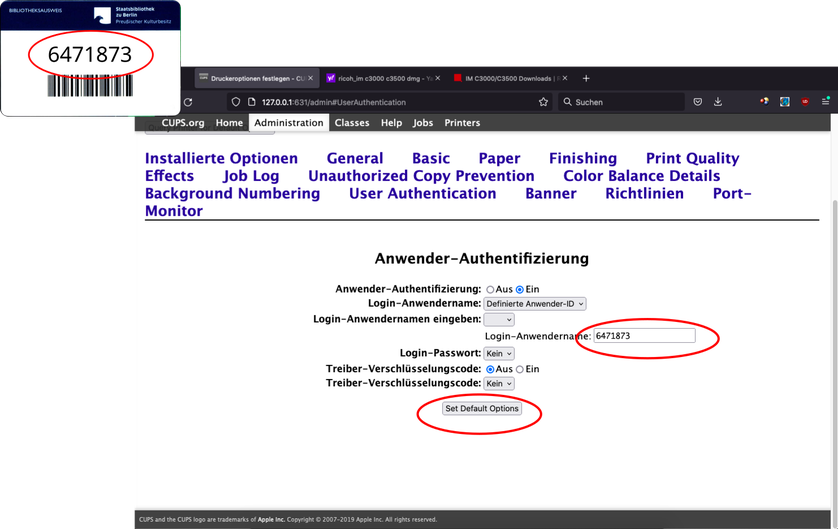Jump to the Basic section link
This screenshot has width=838, height=529.
[x=431, y=158]
